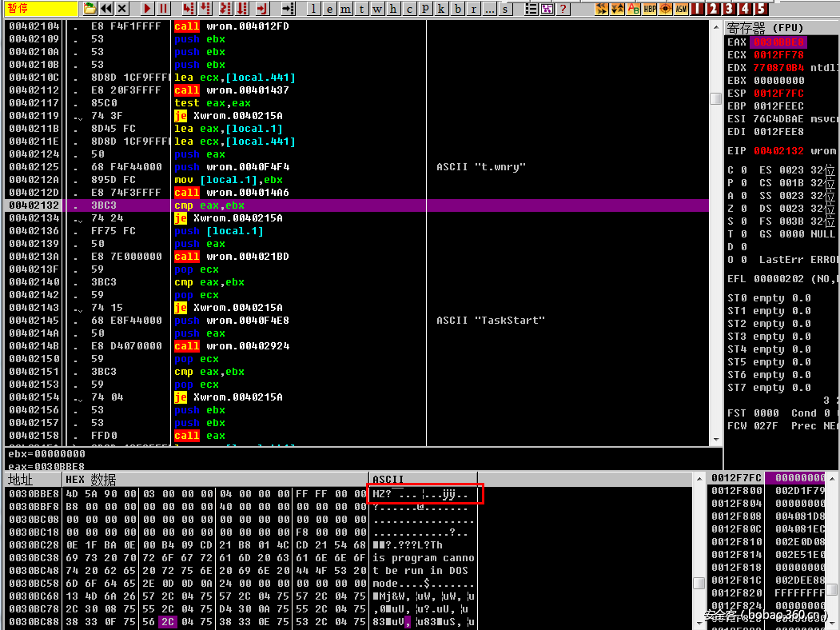Click the Step over icon
840x630 pixels.
pyautogui.click(x=206, y=9)
